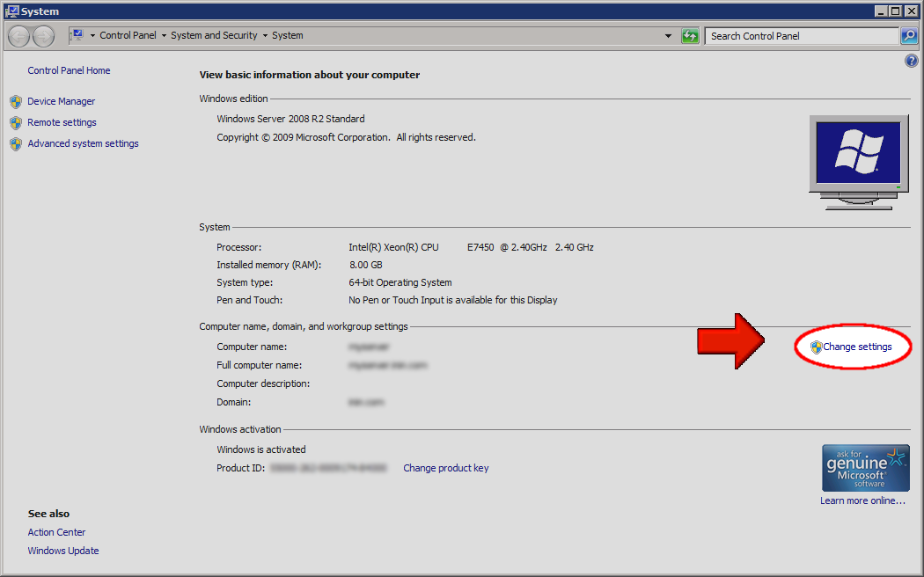Image resolution: width=924 pixels, height=577 pixels.
Task: Open the address bar history dropdown
Action: pyautogui.click(x=668, y=36)
